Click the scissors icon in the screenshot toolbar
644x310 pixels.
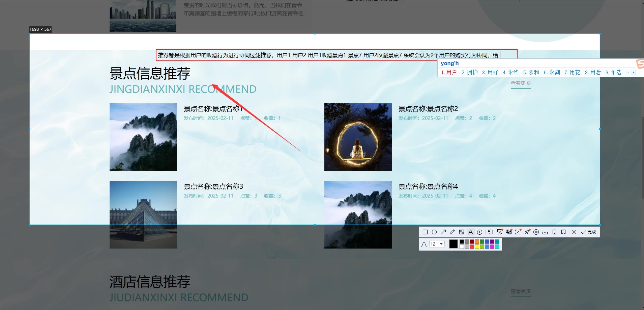500,232
